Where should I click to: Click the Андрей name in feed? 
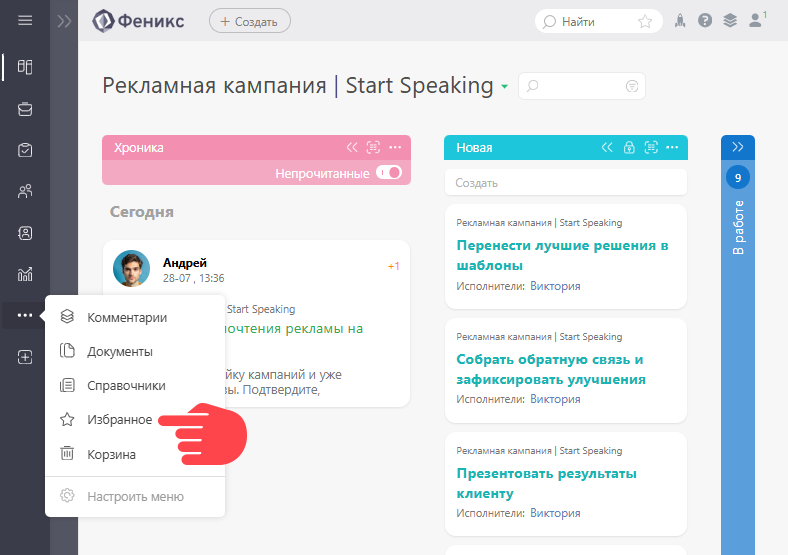(x=185, y=262)
